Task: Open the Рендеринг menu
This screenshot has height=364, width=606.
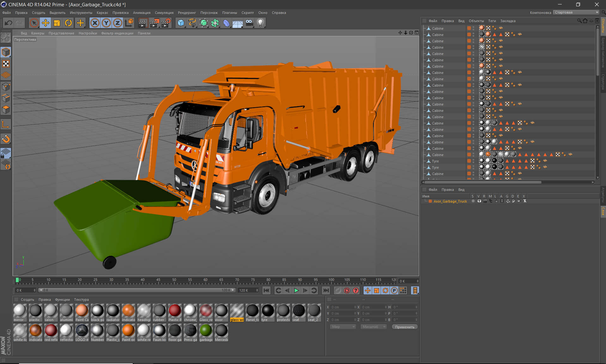Action: click(x=187, y=13)
